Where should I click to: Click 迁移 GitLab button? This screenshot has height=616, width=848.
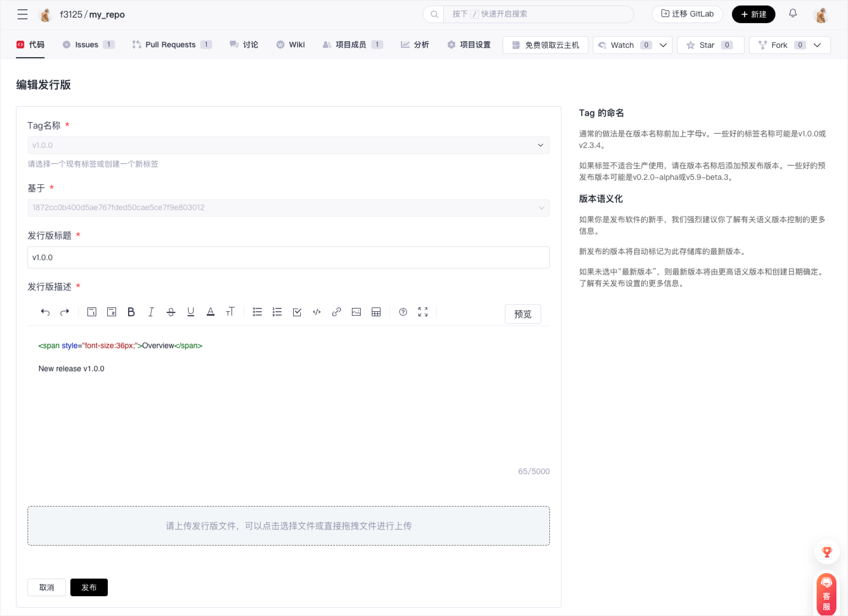tap(687, 14)
